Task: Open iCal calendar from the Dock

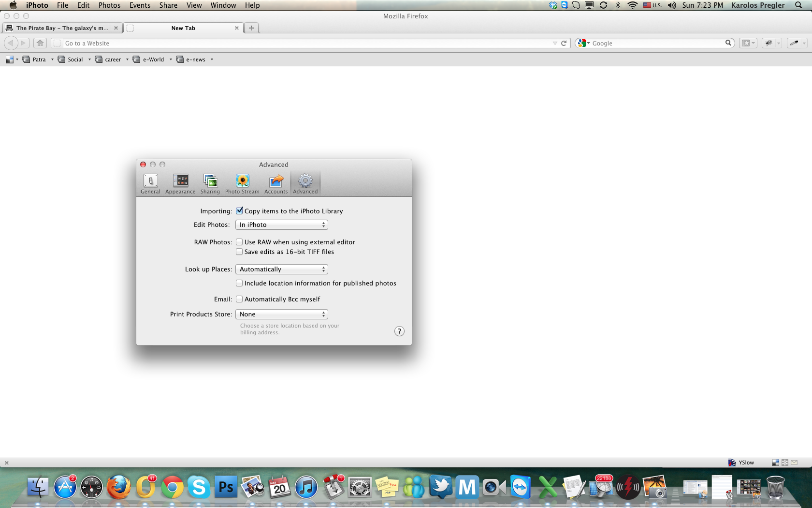Action: 279,487
